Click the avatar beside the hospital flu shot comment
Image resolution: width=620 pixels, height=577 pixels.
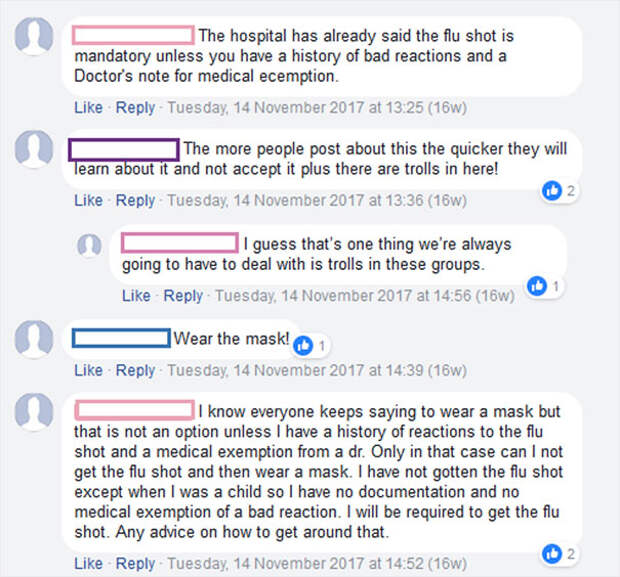pos(34,36)
